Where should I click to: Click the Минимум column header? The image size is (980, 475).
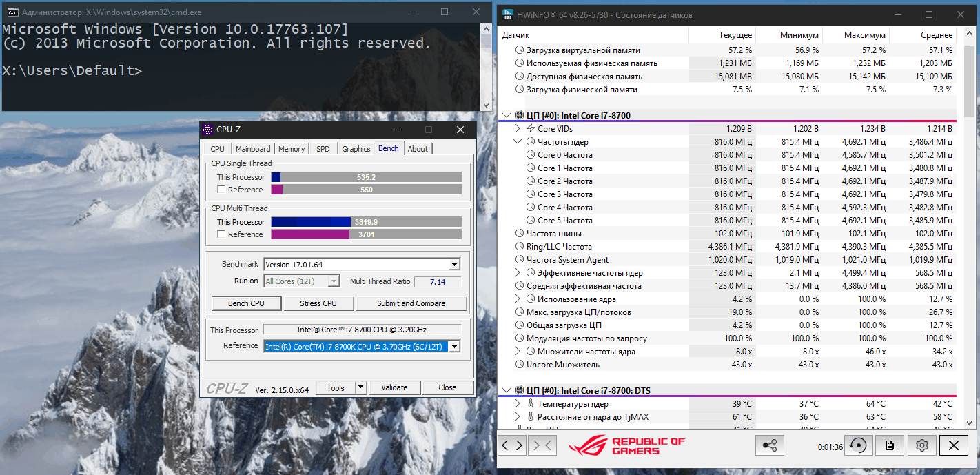[x=789, y=35]
